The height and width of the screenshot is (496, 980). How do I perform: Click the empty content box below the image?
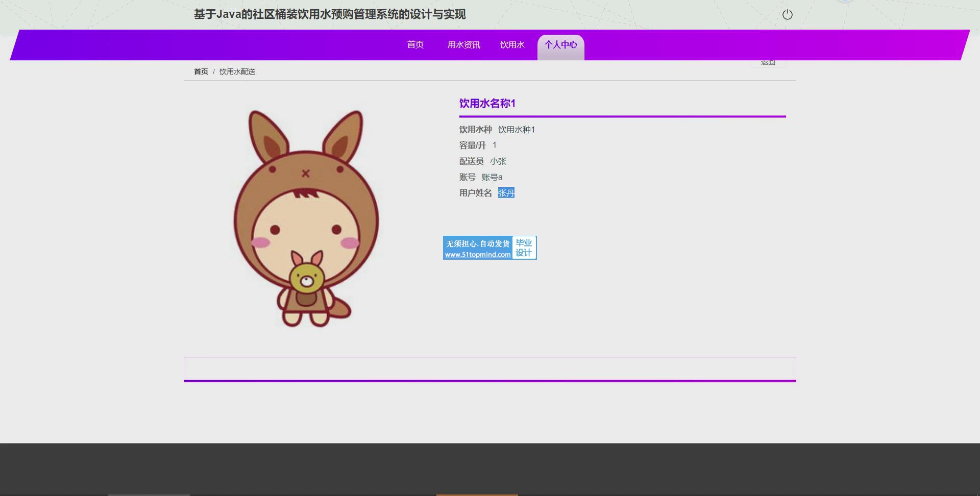(489, 368)
